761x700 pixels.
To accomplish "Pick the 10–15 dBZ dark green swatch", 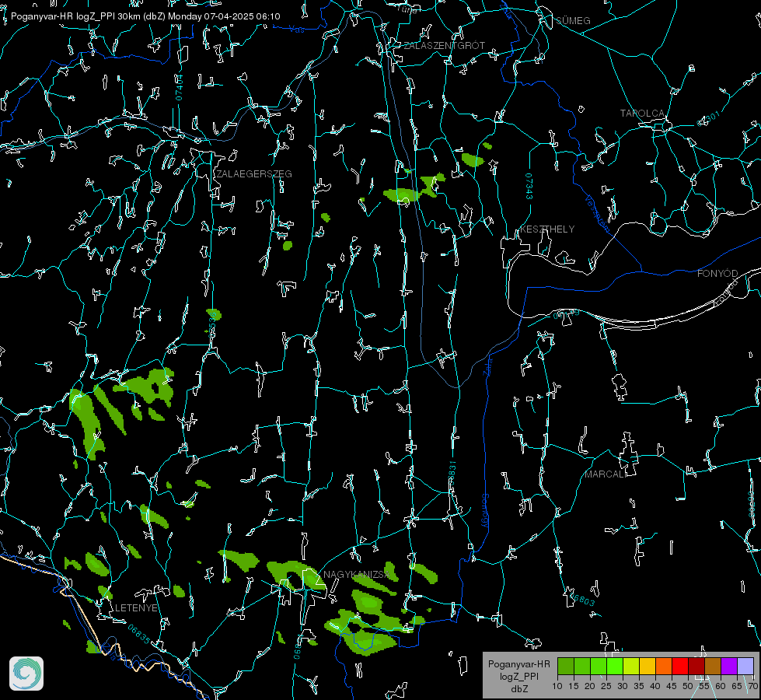I will [x=565, y=666].
